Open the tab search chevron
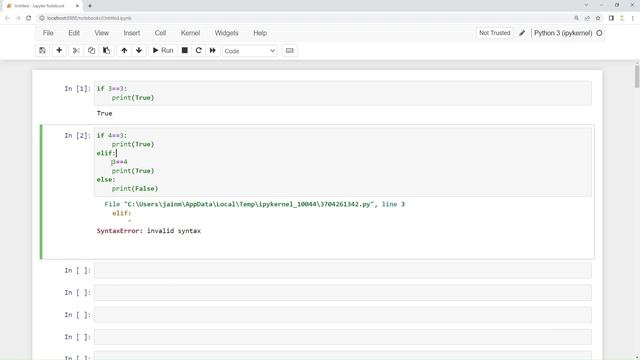The width and height of the screenshot is (640, 360). click(586, 5)
